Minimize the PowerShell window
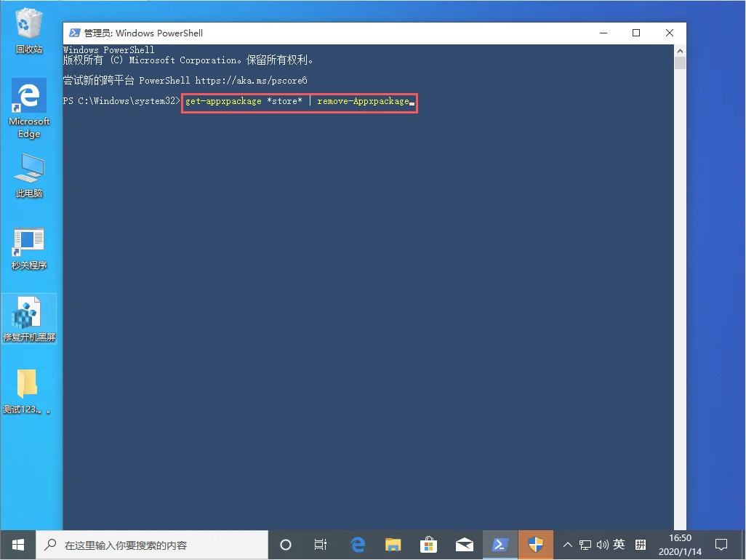746x560 pixels. coord(603,33)
